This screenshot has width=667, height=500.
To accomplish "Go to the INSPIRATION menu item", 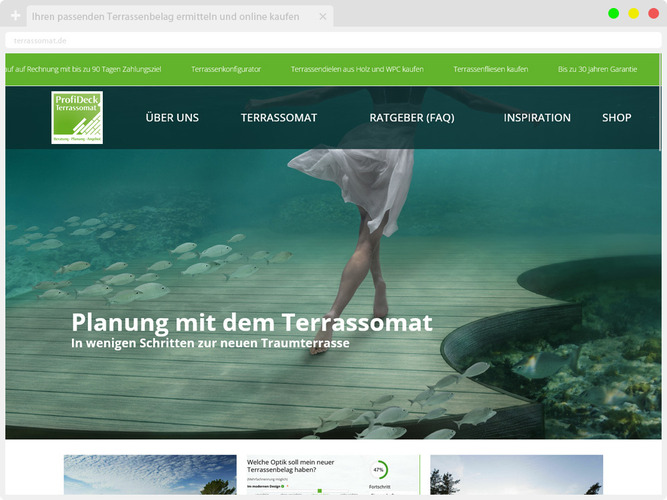I will click(x=537, y=118).
